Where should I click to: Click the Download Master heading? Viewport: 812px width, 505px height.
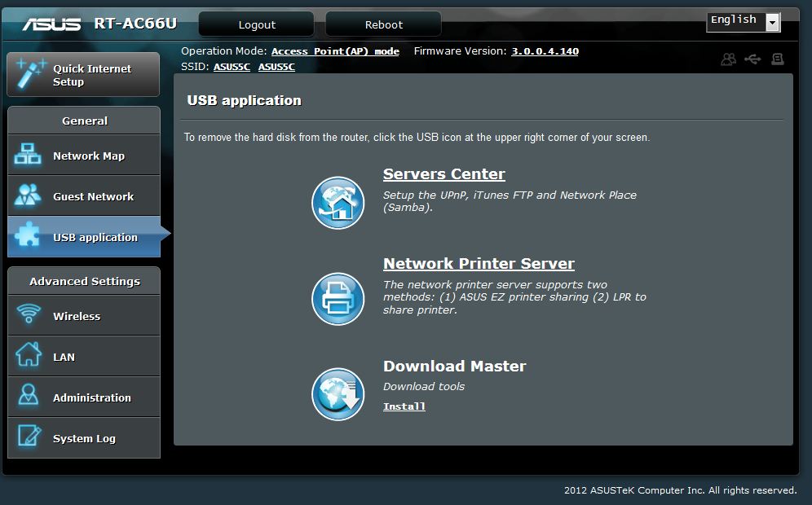(x=454, y=366)
